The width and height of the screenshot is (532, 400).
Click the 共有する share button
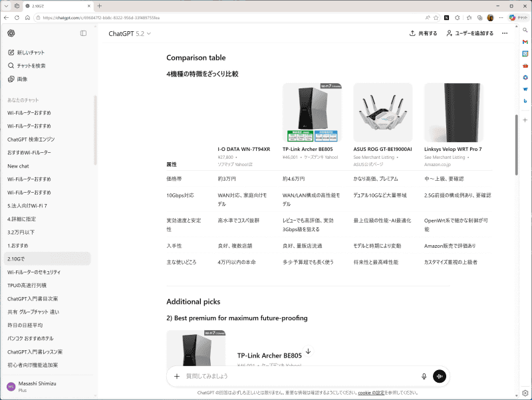(422, 34)
